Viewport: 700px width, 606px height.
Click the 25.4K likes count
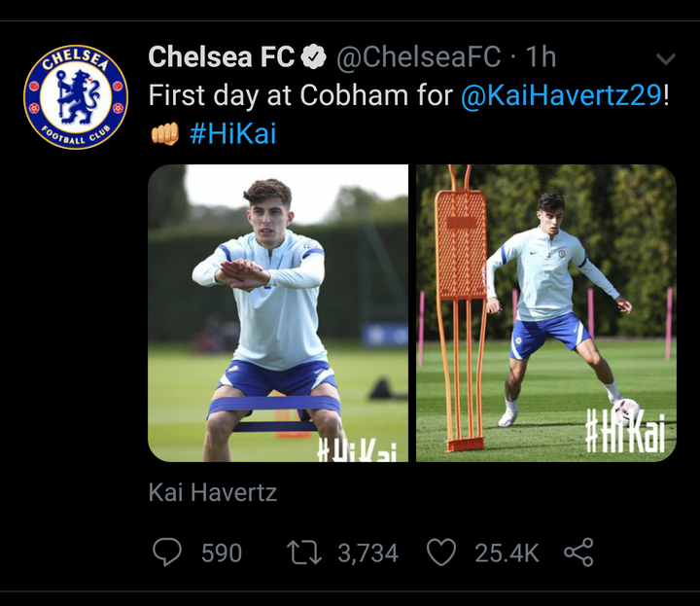coord(507,553)
